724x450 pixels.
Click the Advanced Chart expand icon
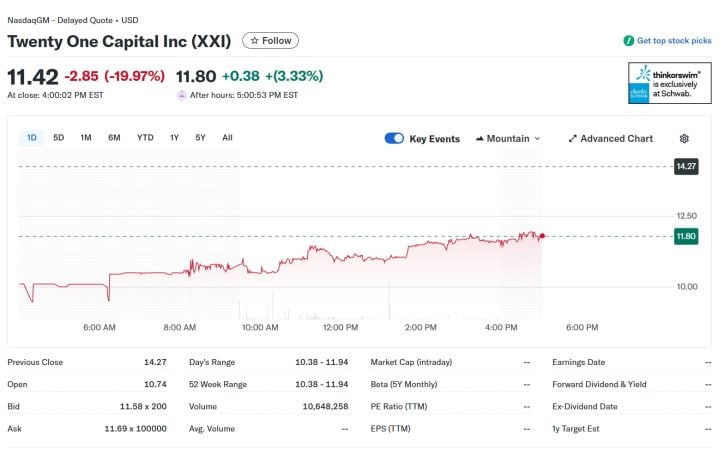pos(572,139)
